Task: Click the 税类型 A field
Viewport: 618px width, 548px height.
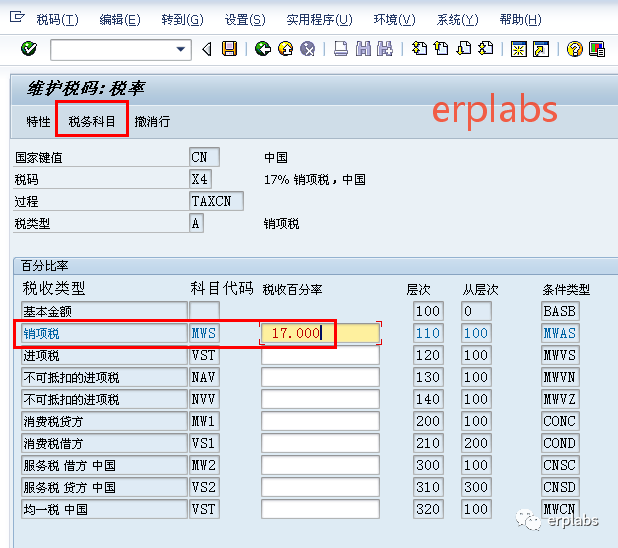Action: [x=196, y=224]
